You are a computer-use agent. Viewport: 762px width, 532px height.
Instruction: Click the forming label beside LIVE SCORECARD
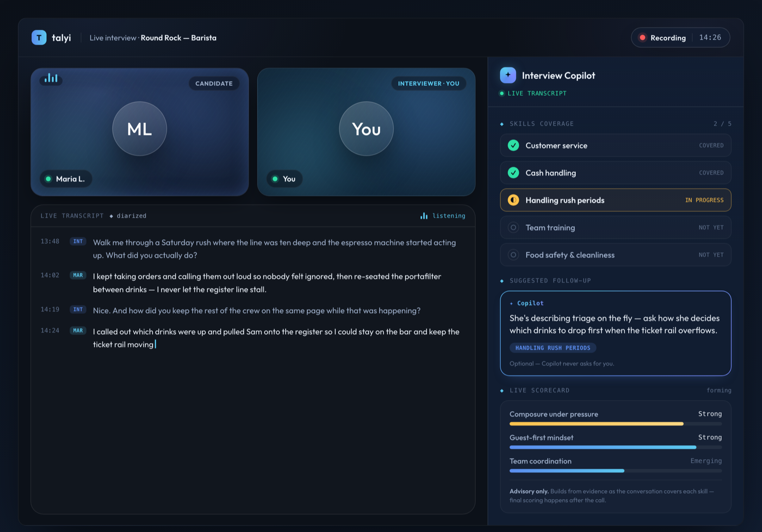[x=719, y=390]
